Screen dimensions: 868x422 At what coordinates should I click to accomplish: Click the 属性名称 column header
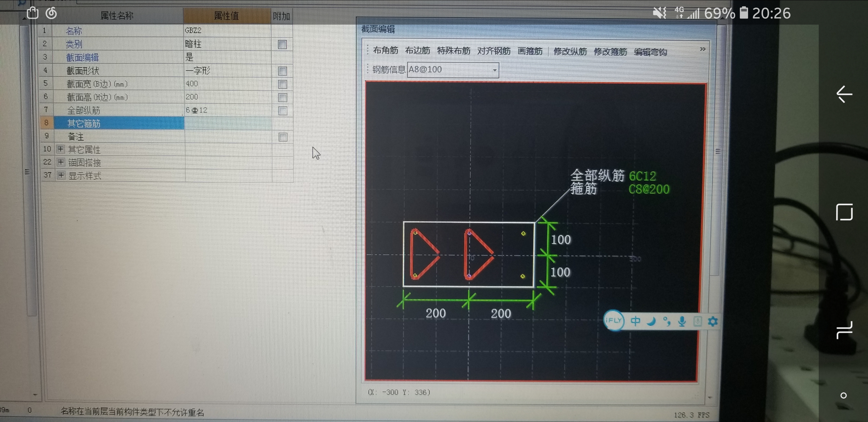tap(117, 16)
